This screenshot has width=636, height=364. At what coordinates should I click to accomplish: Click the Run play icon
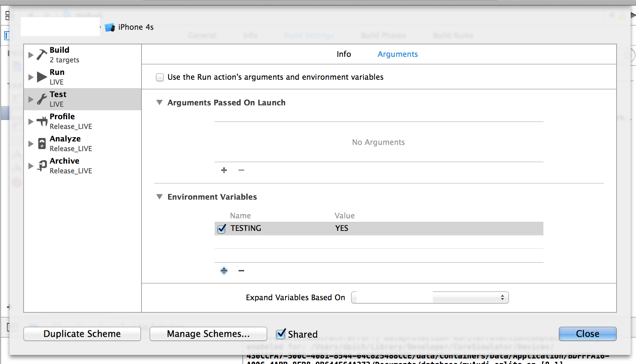[42, 77]
